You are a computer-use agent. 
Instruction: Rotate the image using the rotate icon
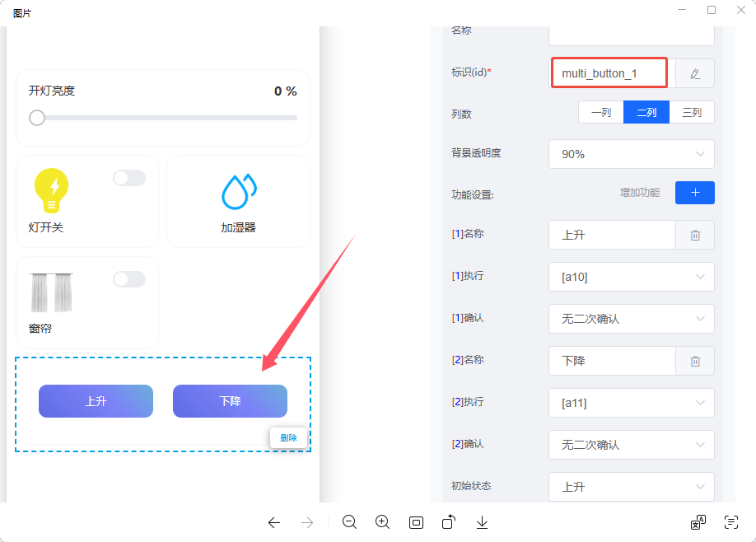(449, 522)
